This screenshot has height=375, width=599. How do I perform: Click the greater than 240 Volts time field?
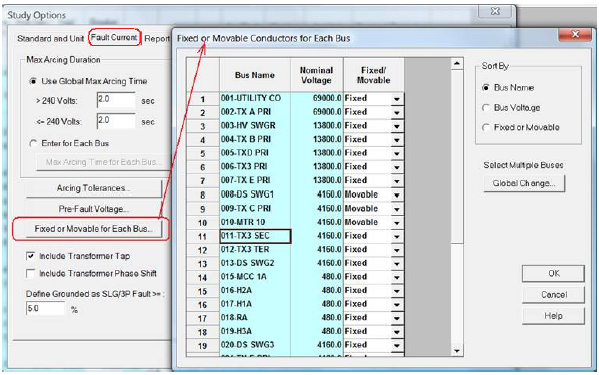116,100
